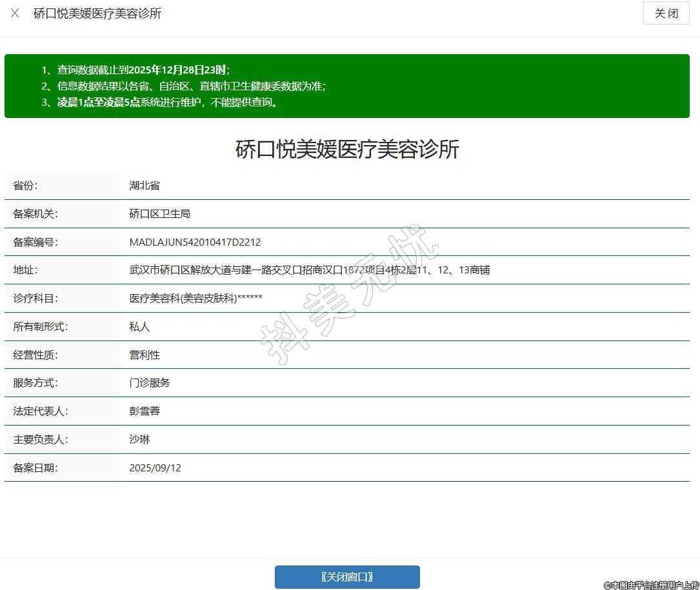Click the query data cutoff date notice
The height and width of the screenshot is (590, 700).
[x=143, y=70]
